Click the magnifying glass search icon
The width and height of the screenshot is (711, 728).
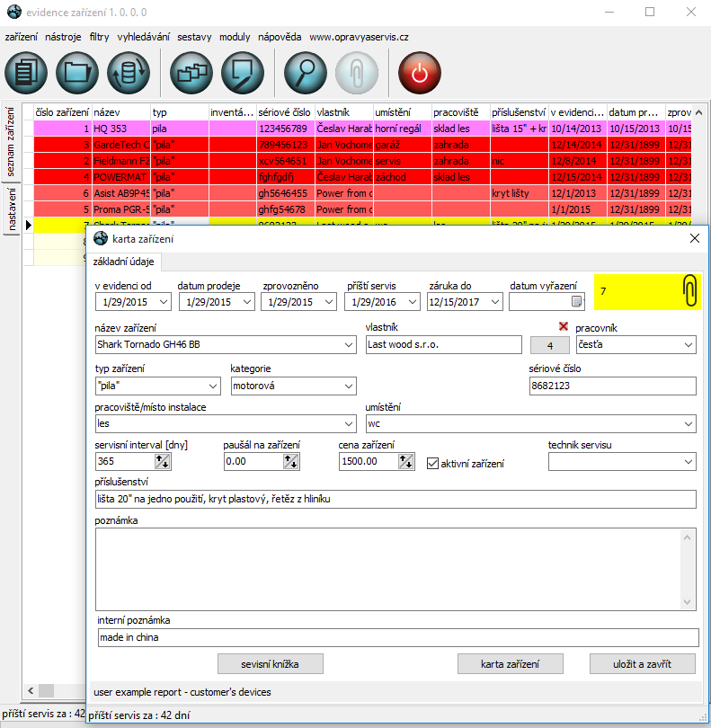[306, 73]
